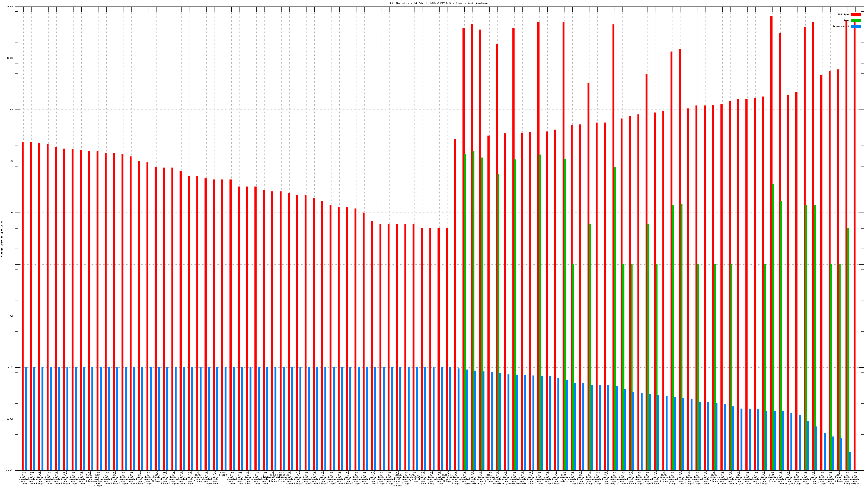This screenshot has width=868, height=488.
Task: Click the 'Message Count or Spam Score' axis title
Action: click(x=2, y=239)
